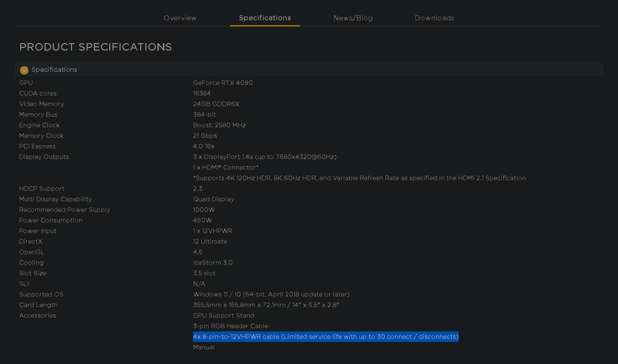This screenshot has width=618, height=364.
Task: Select the Specifications tab
Action: tap(265, 18)
